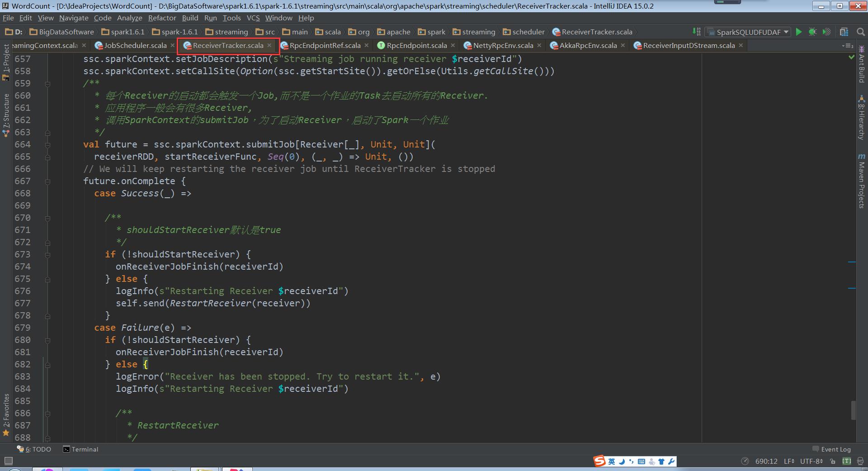Collapse the if block at line 673
Image resolution: width=868 pixels, height=471 pixels.
click(x=47, y=255)
